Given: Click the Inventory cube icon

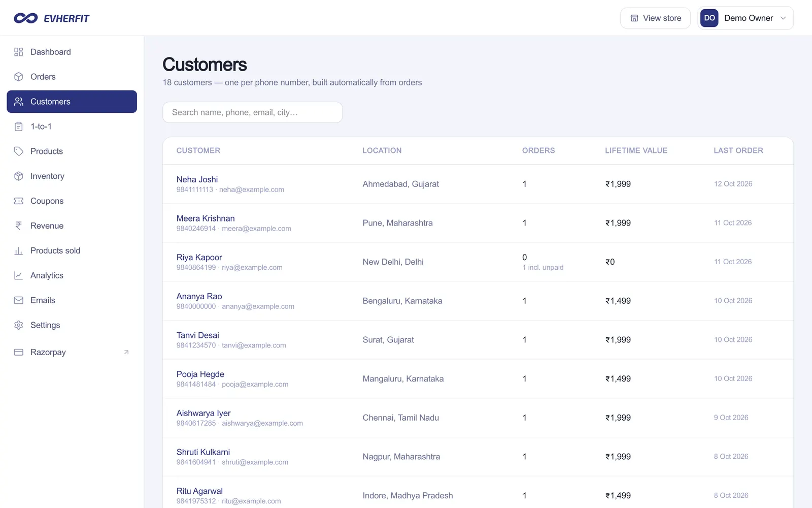Looking at the screenshot, I should 19,176.
